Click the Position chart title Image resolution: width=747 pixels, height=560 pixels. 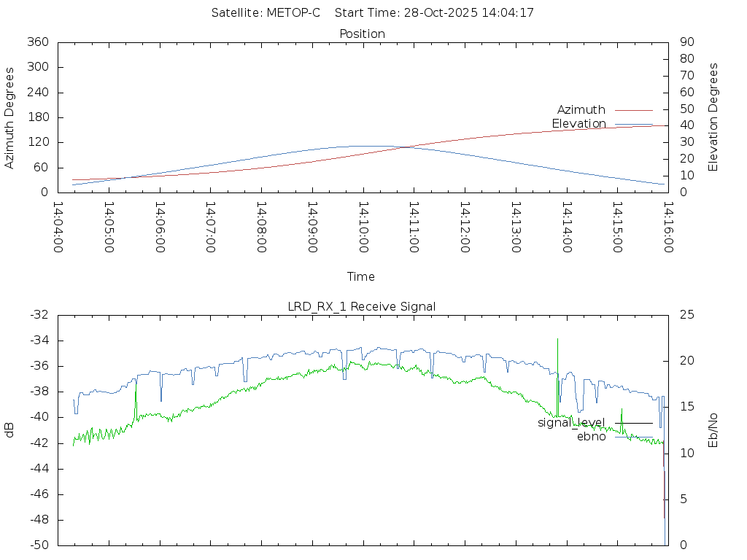362,34
